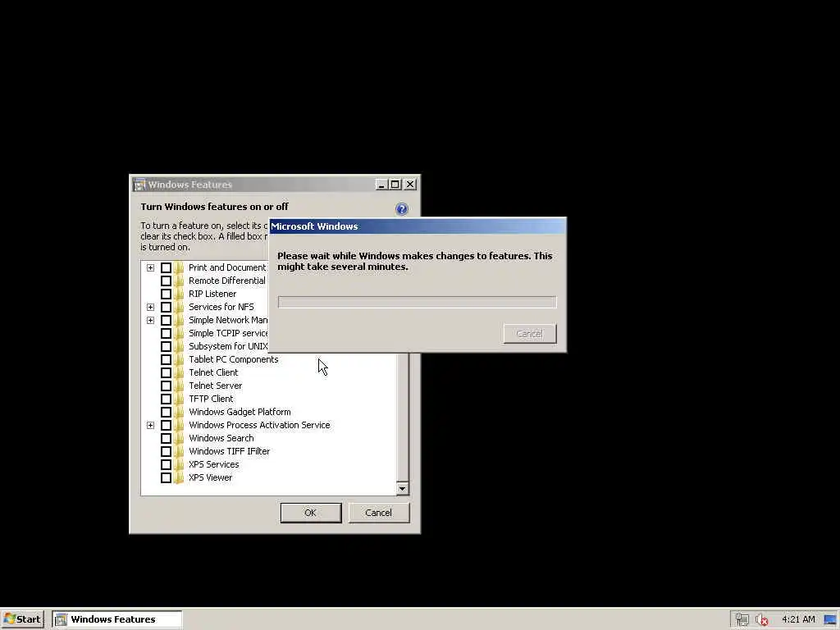Click folder icon beside Telnet Server

point(179,386)
